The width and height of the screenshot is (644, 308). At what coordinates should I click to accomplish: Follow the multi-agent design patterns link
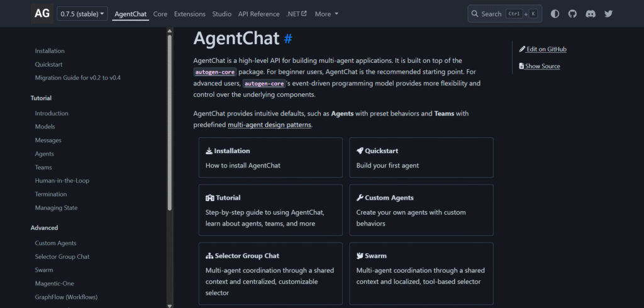269,125
